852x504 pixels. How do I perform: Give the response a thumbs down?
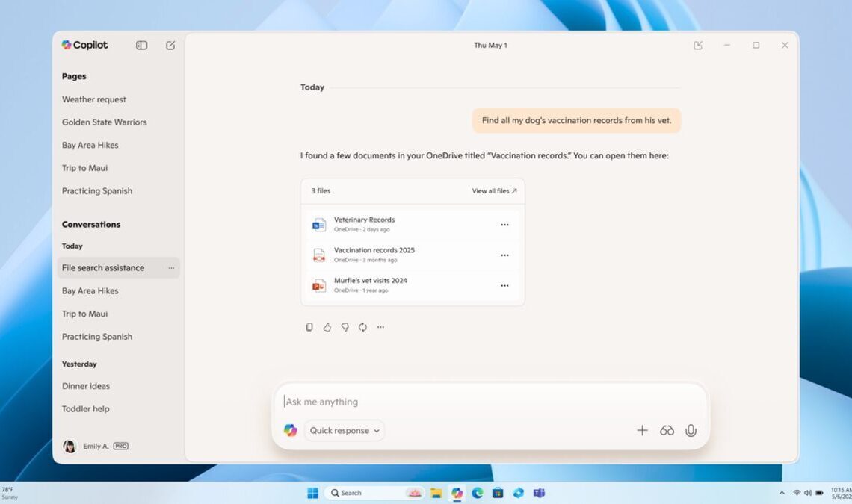pyautogui.click(x=345, y=327)
